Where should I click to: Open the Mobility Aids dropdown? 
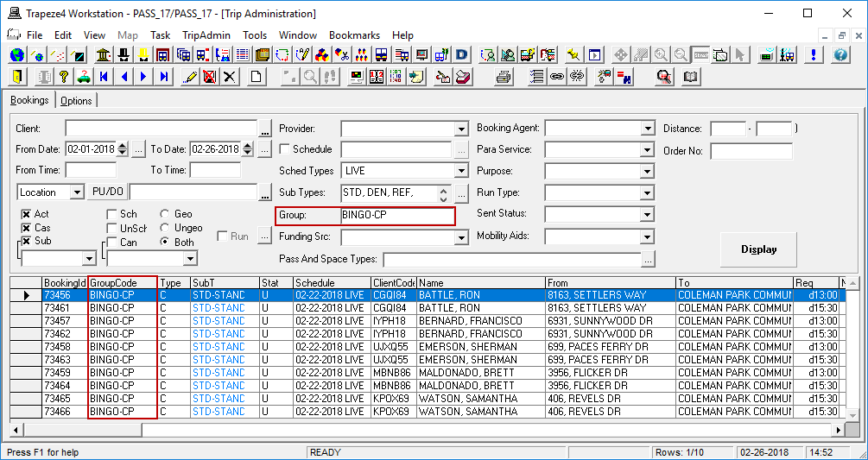click(x=649, y=237)
